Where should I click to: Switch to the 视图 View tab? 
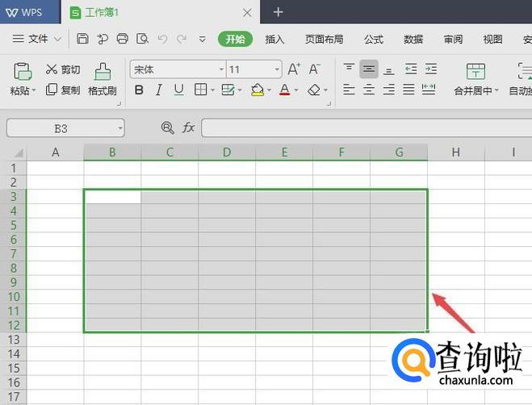492,40
